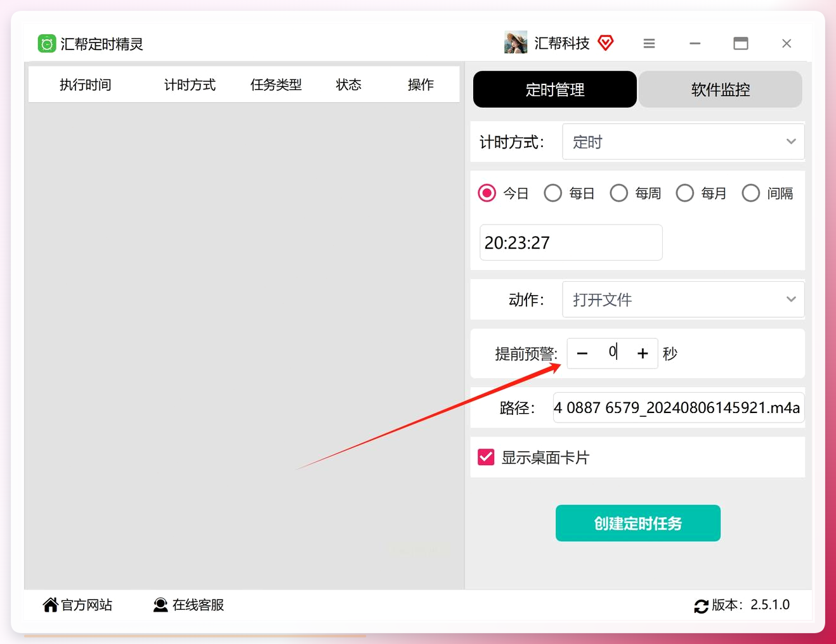Pick the 每月 radio option

point(685,193)
